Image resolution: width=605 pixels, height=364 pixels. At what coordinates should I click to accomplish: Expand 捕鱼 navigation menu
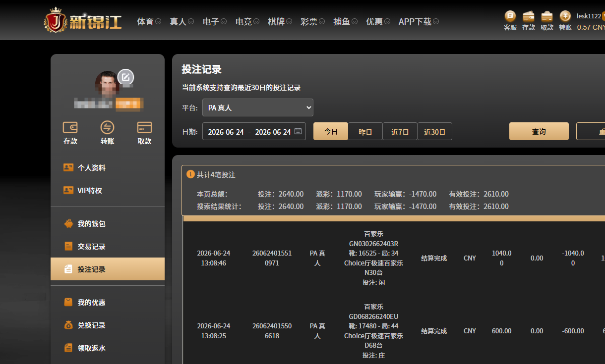point(346,22)
